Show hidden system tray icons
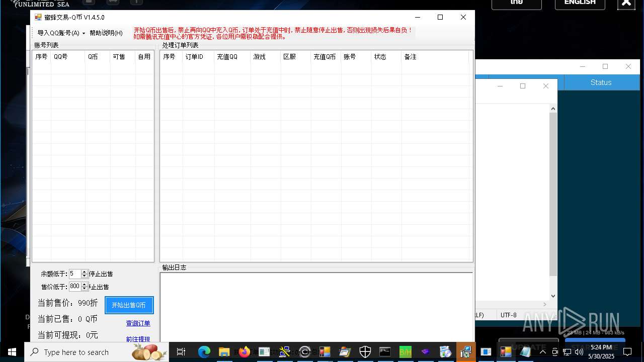This screenshot has height=362, width=644. click(542, 352)
